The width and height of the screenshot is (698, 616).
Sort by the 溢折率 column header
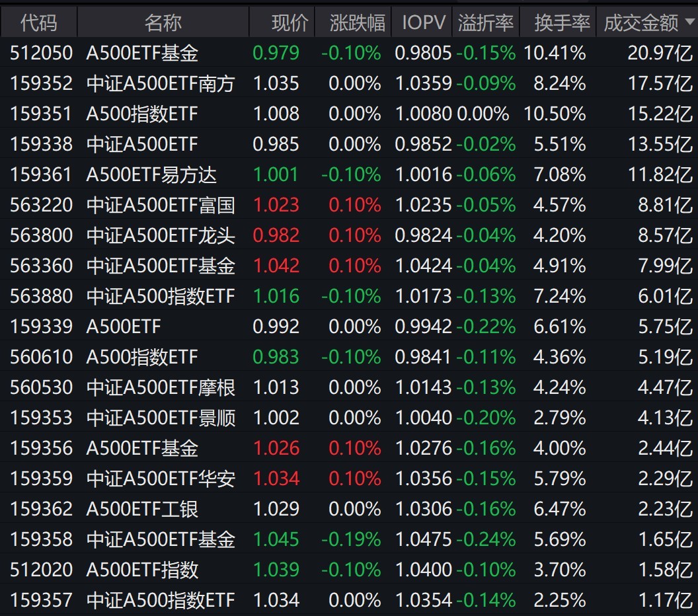[x=486, y=22]
